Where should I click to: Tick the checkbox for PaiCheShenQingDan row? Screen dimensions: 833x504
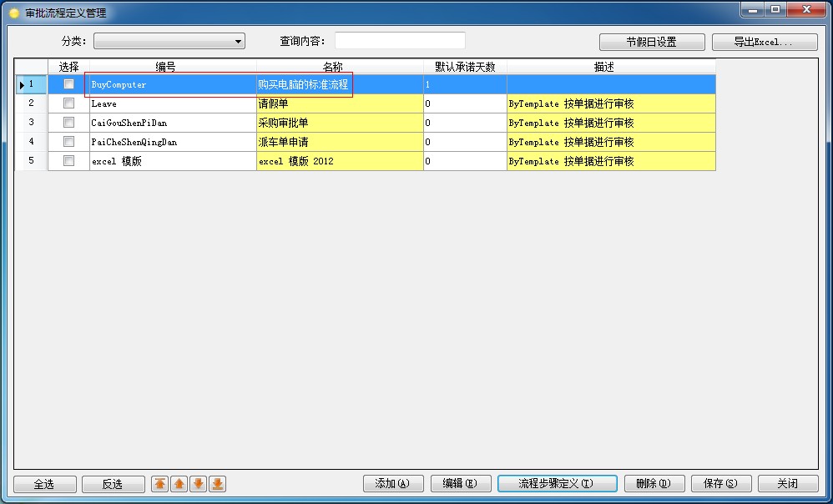pos(68,141)
